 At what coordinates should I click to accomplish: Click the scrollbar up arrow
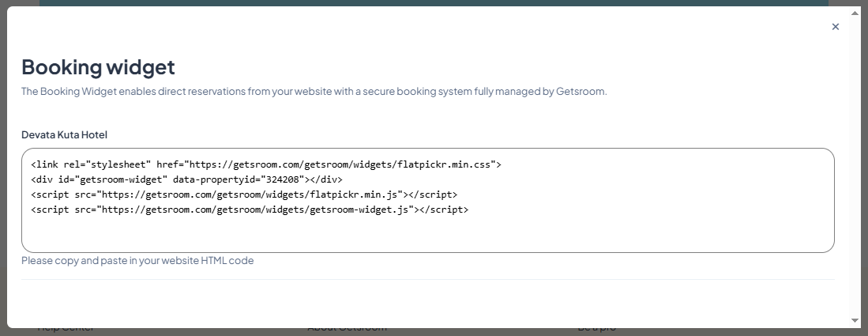pos(855,13)
